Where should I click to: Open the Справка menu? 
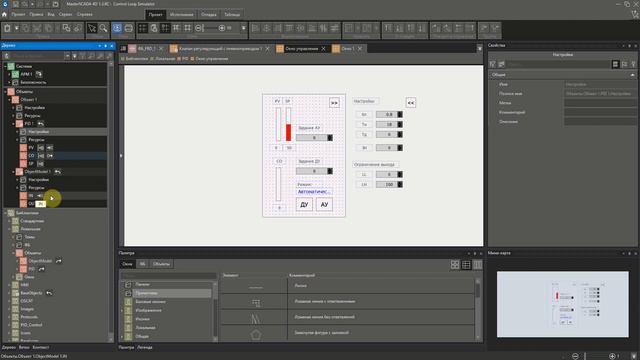click(x=84, y=14)
